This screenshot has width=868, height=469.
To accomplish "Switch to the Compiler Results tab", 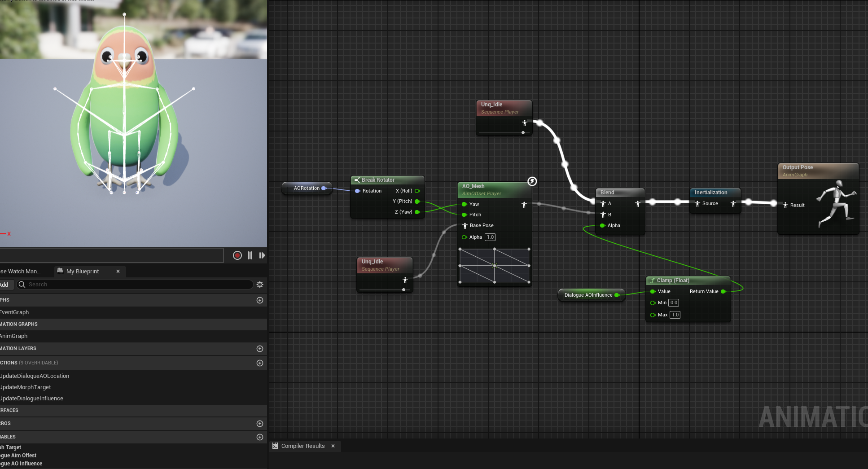I will [302, 446].
